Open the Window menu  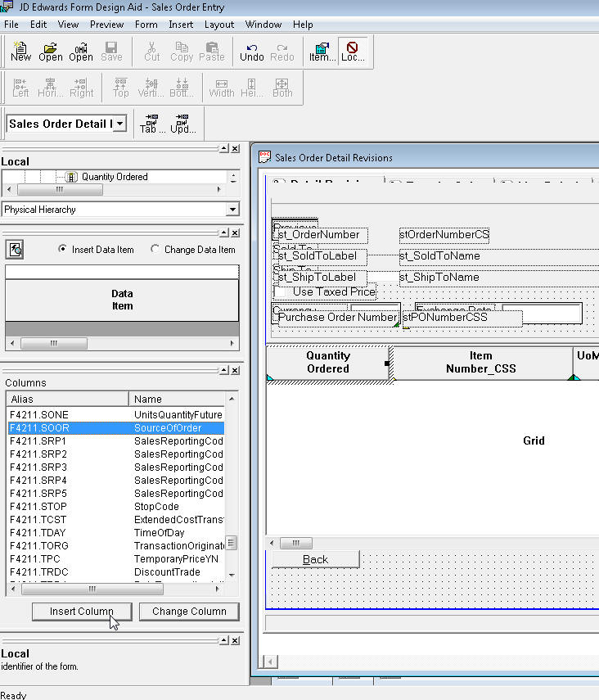[x=263, y=25]
